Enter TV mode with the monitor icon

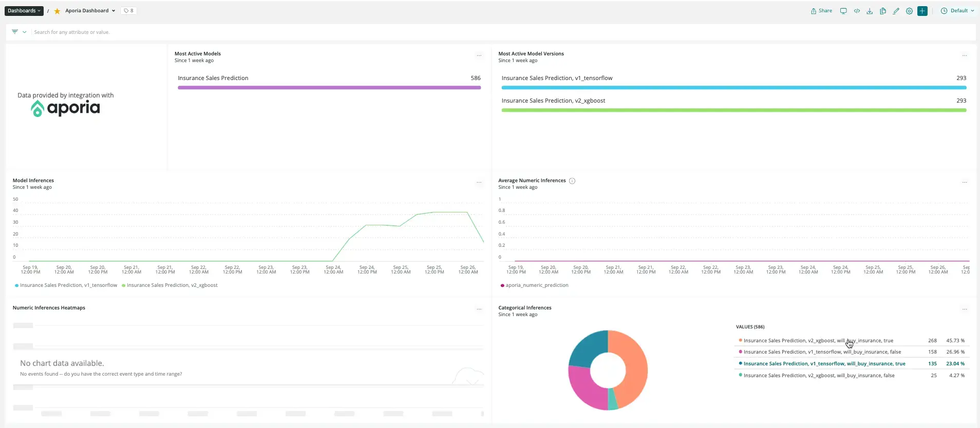point(843,11)
